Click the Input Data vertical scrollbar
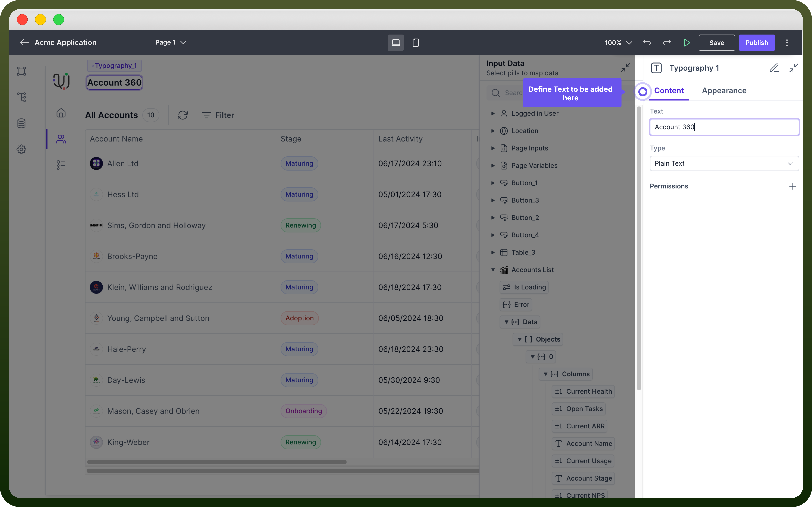This screenshot has width=812, height=507. pyautogui.click(x=639, y=248)
